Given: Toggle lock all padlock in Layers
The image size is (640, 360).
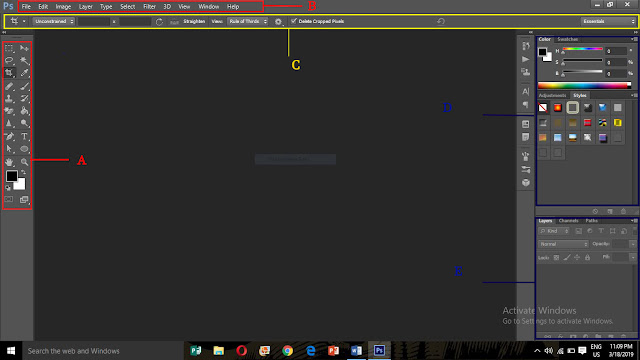Looking at the screenshot, I should pos(587,258).
